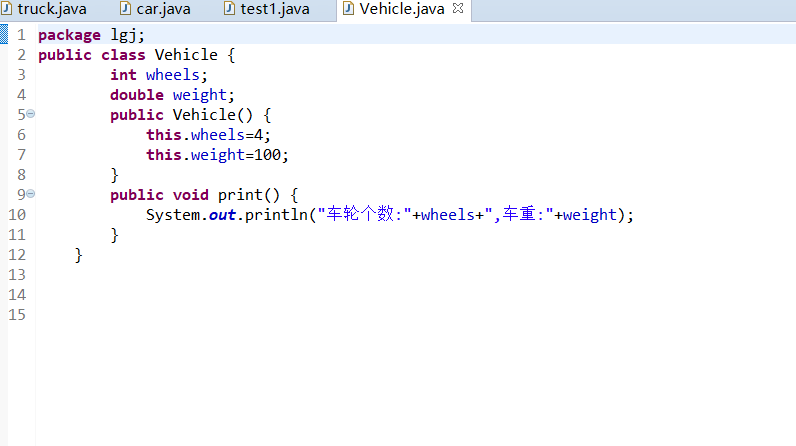The image size is (796, 446).
Task: Click 'print()' method name on line 9
Action: pos(249,195)
